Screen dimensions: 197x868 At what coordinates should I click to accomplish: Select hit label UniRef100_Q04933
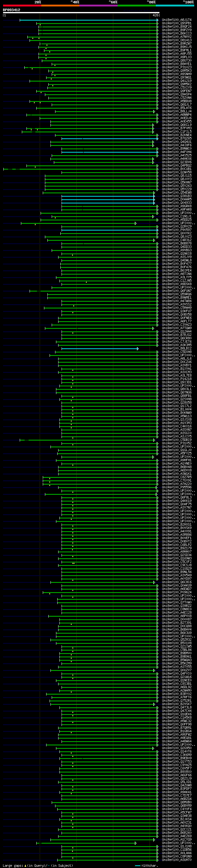pyautogui.click(x=176, y=203)
